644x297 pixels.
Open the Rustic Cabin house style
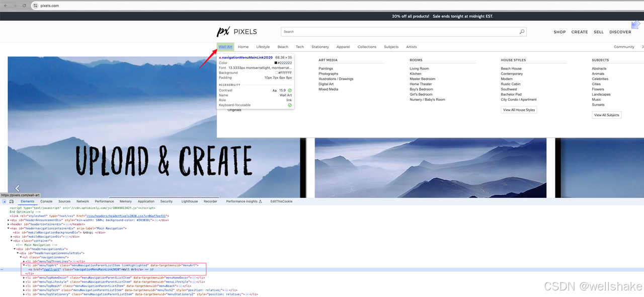click(511, 84)
